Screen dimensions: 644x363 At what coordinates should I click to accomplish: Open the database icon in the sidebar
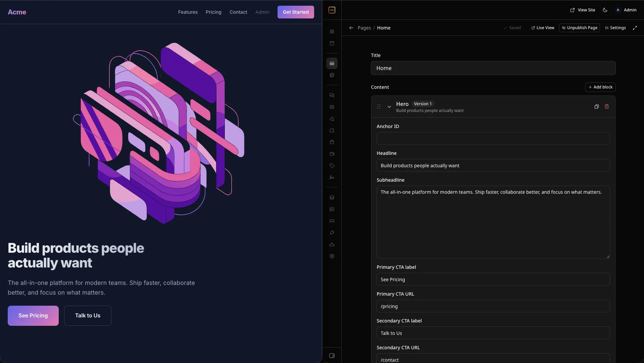click(x=332, y=197)
